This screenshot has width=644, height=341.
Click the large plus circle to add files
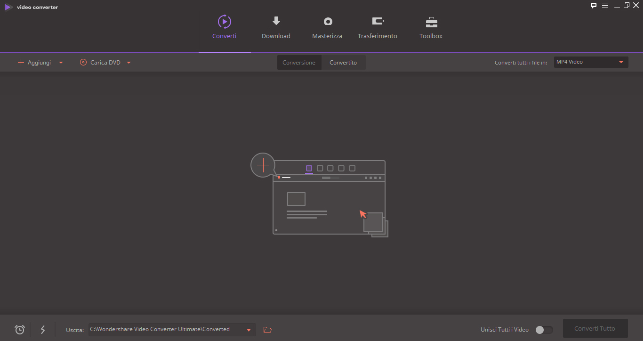point(263,165)
